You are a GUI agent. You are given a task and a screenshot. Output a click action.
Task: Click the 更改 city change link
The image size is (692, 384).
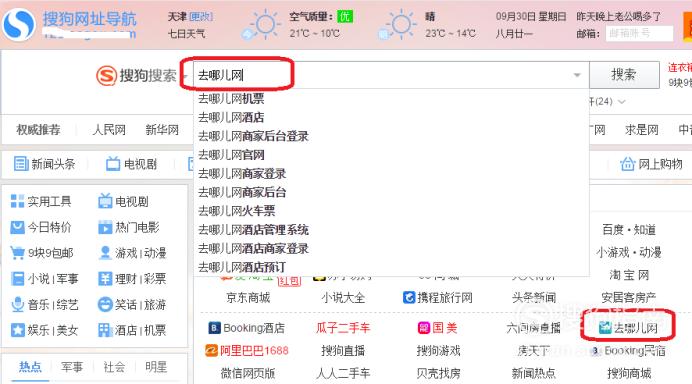point(201,17)
